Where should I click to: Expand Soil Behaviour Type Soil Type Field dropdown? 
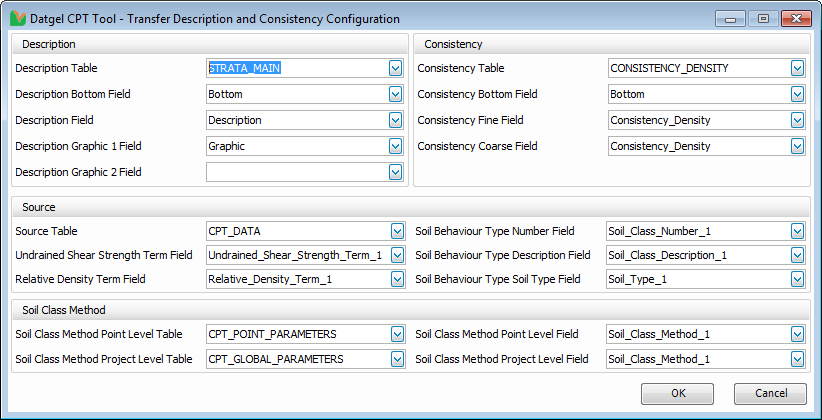tap(797, 279)
